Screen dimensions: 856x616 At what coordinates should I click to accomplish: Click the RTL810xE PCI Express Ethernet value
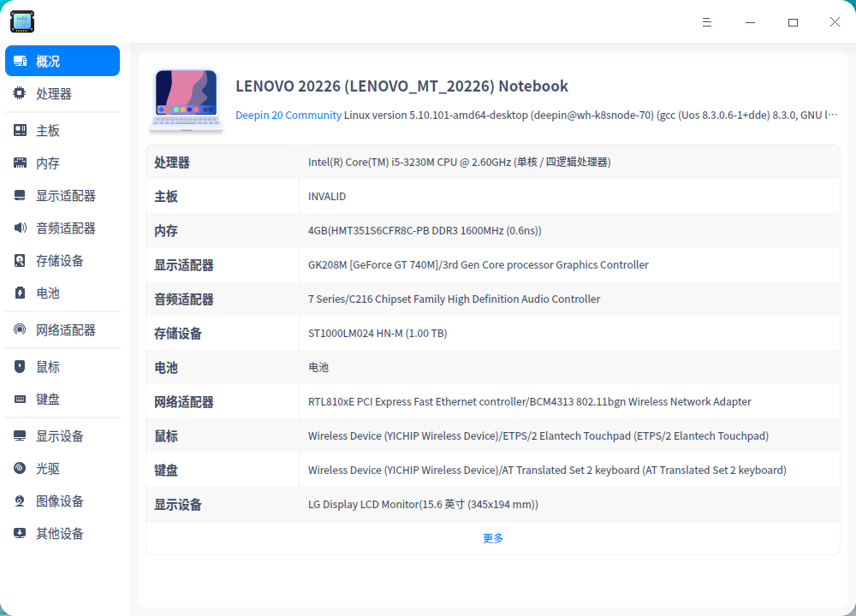[530, 402]
